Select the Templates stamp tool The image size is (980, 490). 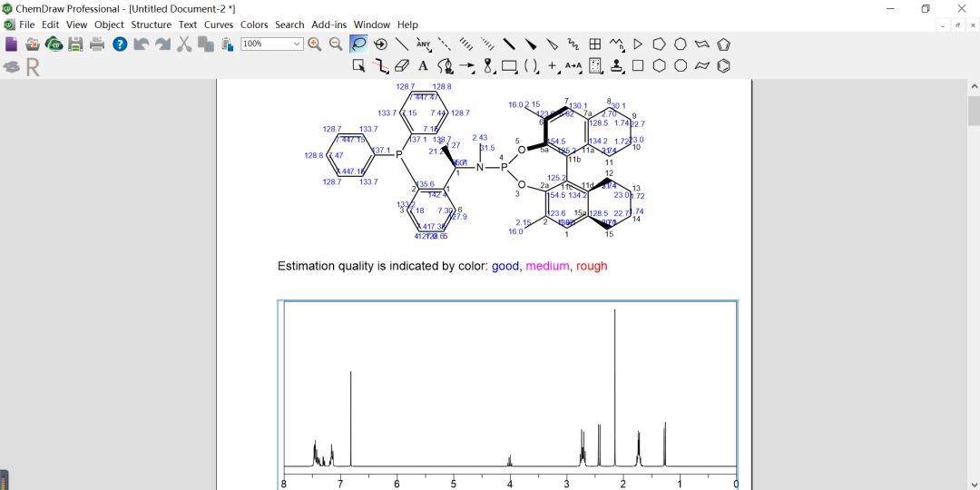coord(616,65)
